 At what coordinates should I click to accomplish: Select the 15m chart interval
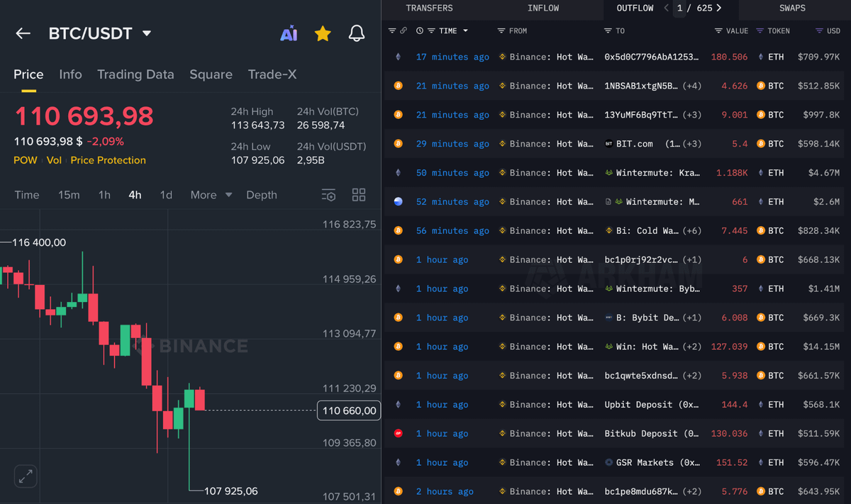click(x=69, y=195)
